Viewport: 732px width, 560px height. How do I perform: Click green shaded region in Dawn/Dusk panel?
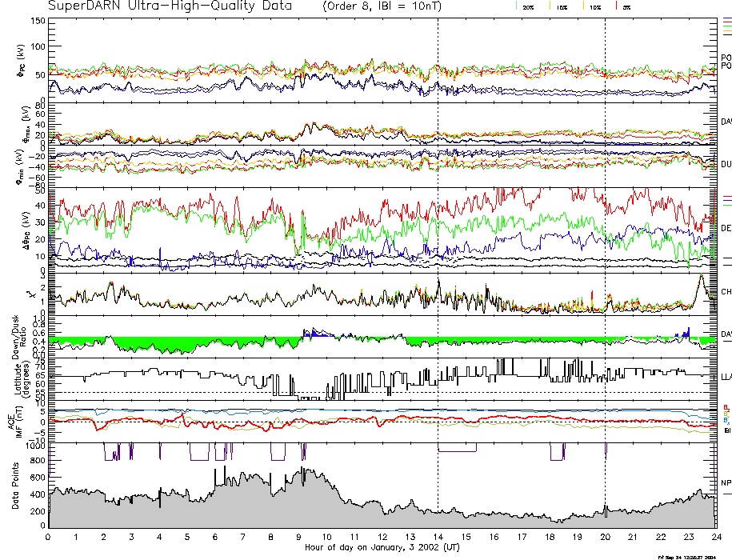tap(168, 345)
